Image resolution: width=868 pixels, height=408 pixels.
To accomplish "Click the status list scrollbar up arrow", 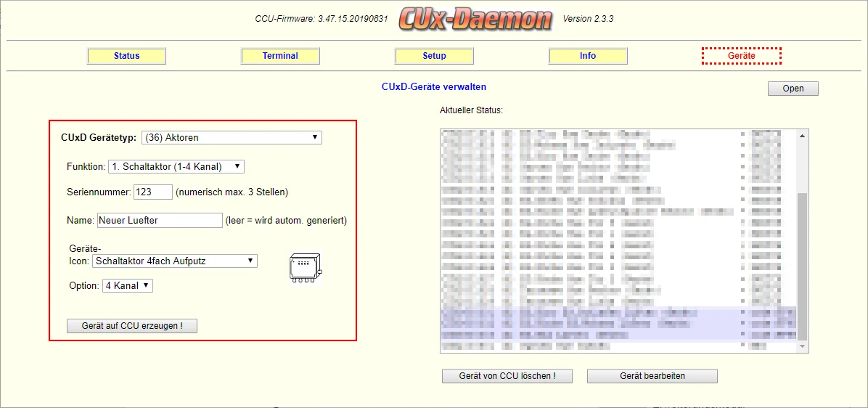I will coord(802,136).
